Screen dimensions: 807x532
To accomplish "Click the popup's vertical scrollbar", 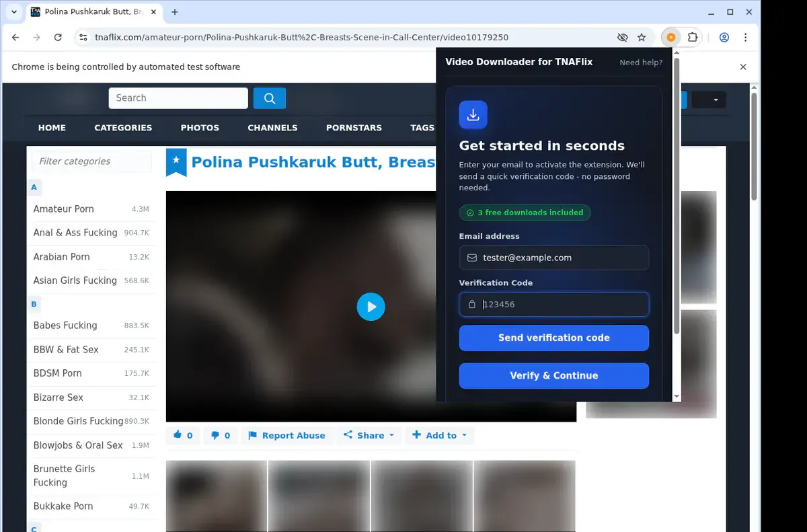I will point(677,195).
